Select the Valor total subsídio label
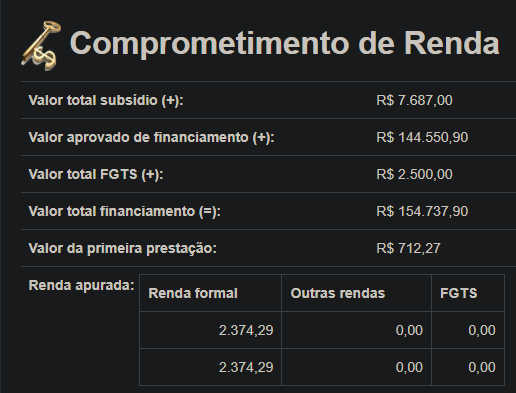This screenshot has height=393, width=516. (x=106, y=100)
